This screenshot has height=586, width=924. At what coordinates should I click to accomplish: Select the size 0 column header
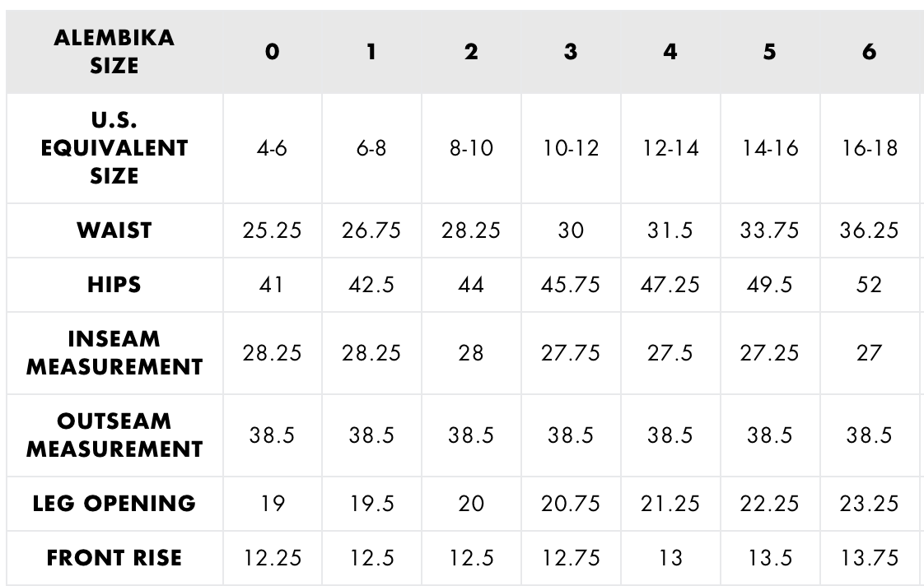tap(272, 52)
